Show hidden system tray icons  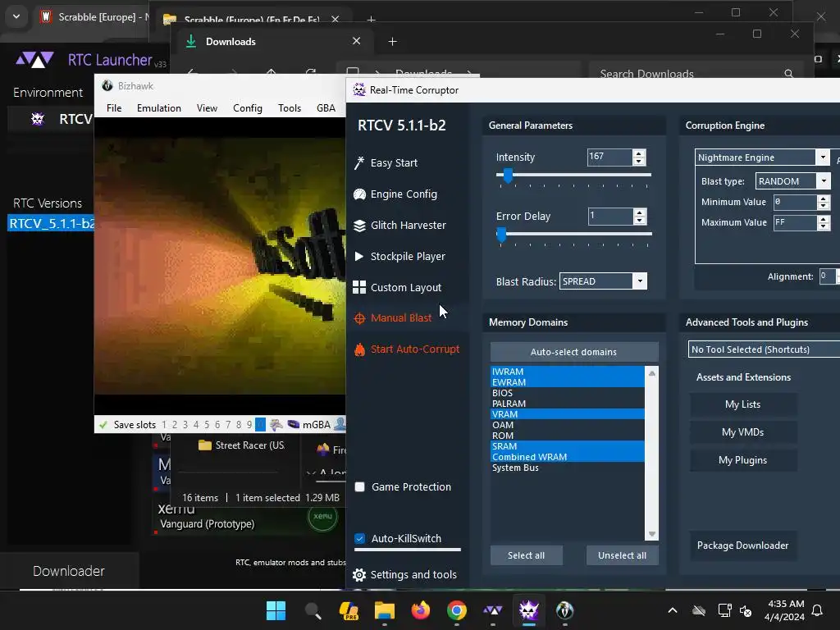point(673,610)
